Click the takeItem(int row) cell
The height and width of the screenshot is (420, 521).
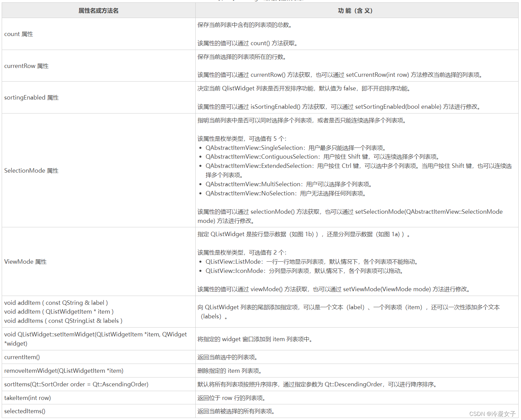coord(98,398)
